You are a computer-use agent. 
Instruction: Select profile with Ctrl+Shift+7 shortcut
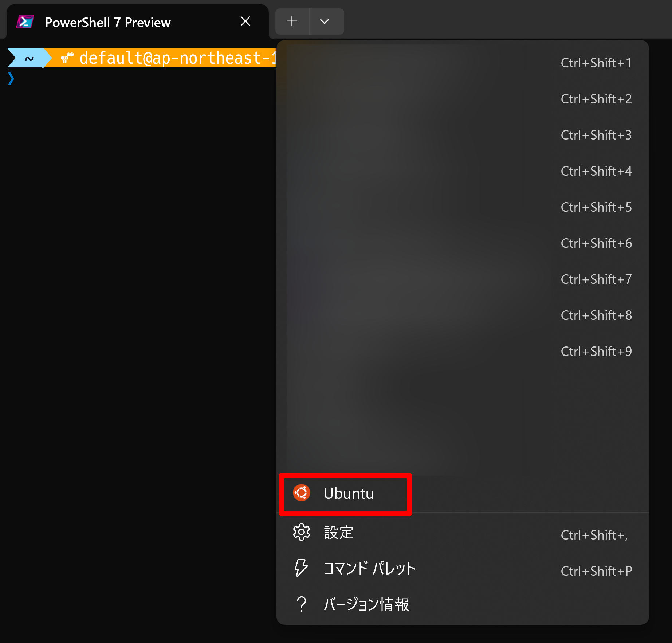[463, 279]
